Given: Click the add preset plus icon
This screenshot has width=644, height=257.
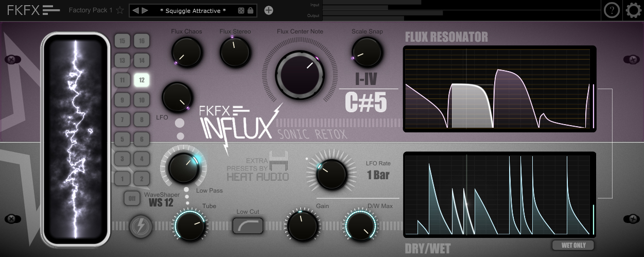Looking at the screenshot, I should [269, 10].
